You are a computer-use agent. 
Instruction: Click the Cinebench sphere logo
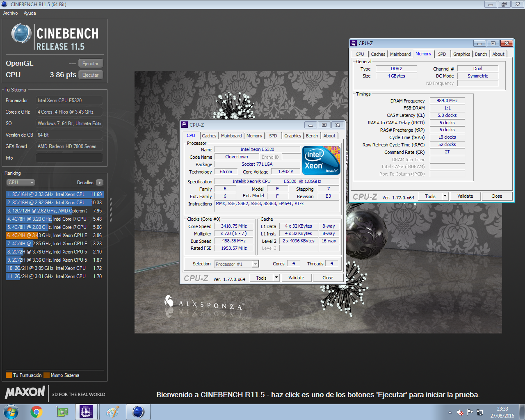[21, 34]
